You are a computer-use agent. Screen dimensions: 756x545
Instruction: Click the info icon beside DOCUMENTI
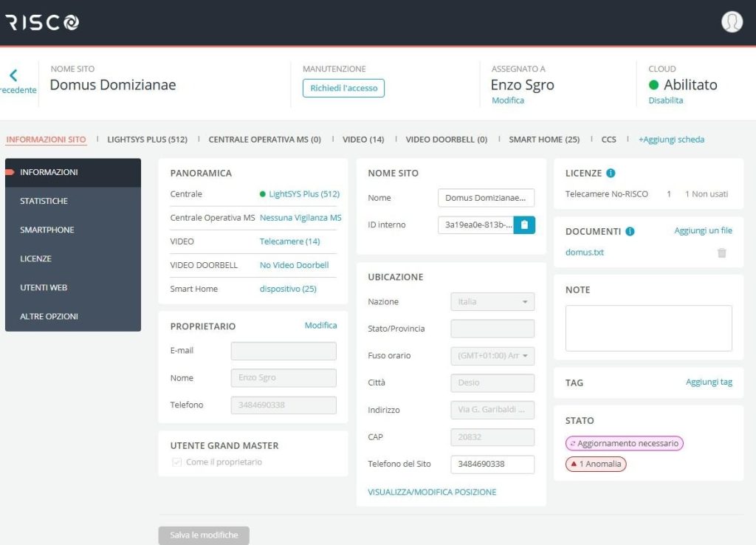[630, 232]
